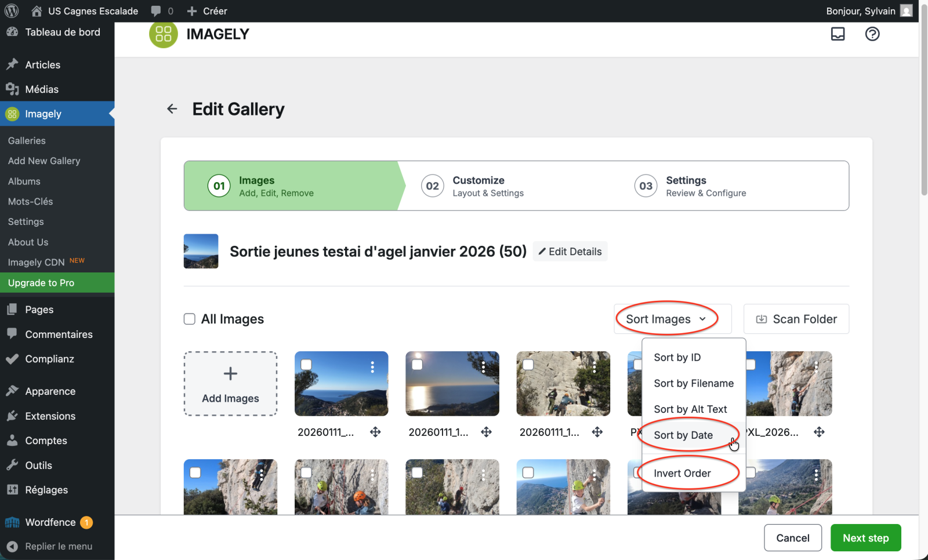Click the back arrow beside Edit Gallery
The image size is (928, 560).
pos(172,109)
